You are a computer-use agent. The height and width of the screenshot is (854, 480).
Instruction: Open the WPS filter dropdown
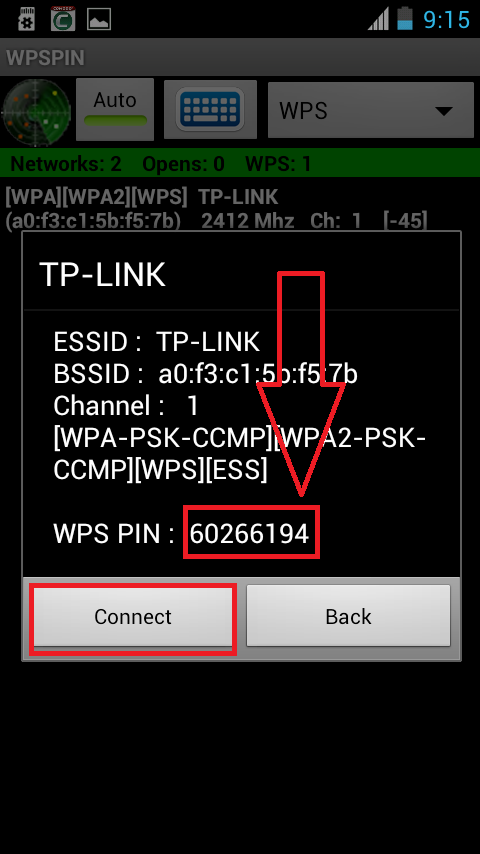pyautogui.click(x=371, y=110)
